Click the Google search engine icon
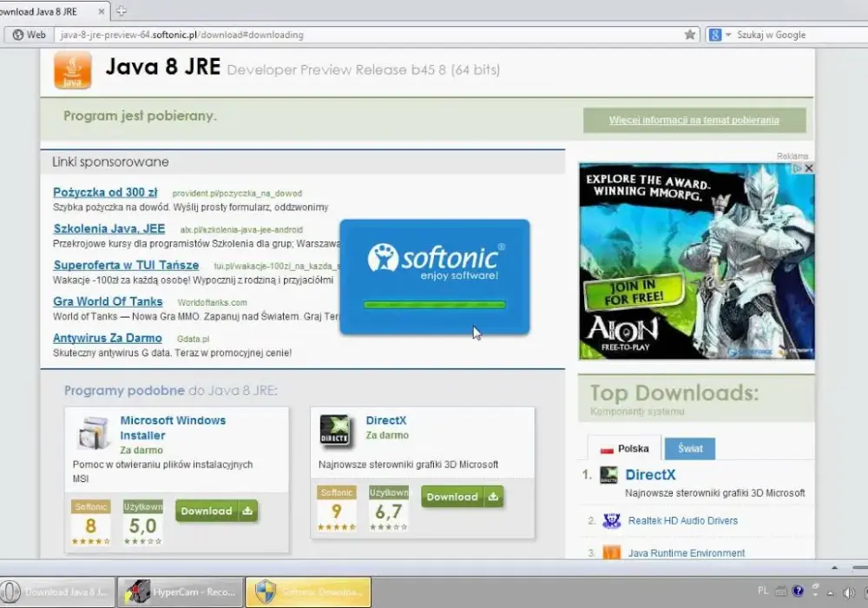 coord(714,35)
